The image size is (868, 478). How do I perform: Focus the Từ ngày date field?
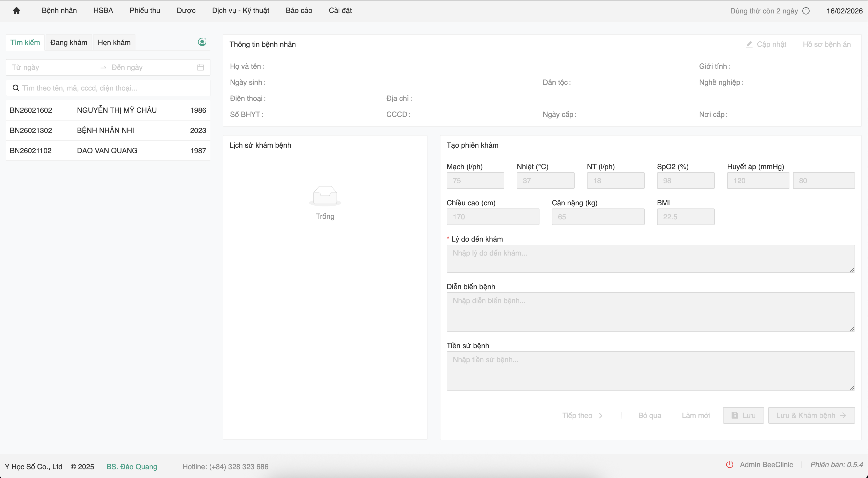(51, 68)
